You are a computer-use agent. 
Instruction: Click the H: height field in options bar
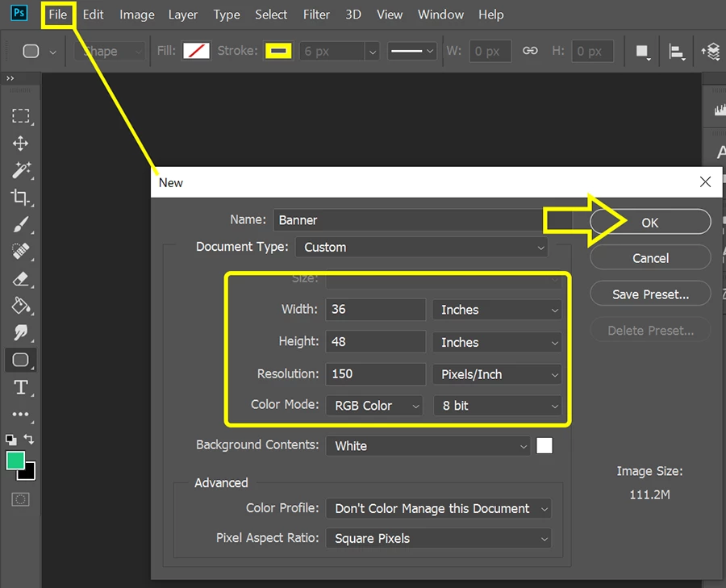click(593, 51)
